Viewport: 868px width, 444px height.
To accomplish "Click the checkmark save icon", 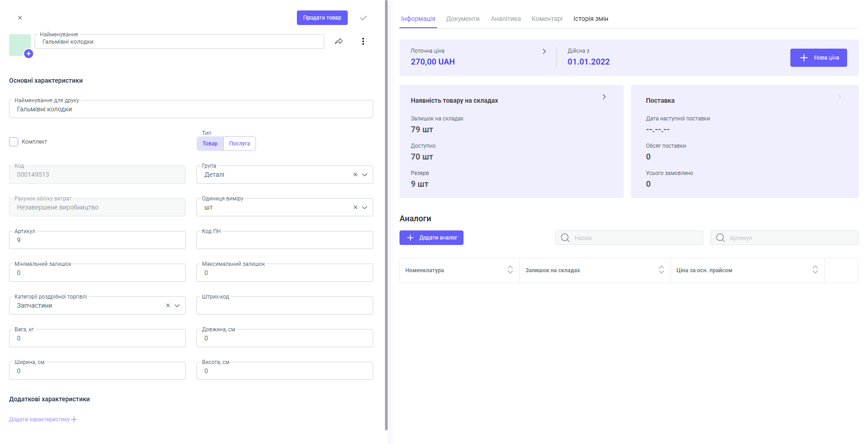I will (363, 18).
